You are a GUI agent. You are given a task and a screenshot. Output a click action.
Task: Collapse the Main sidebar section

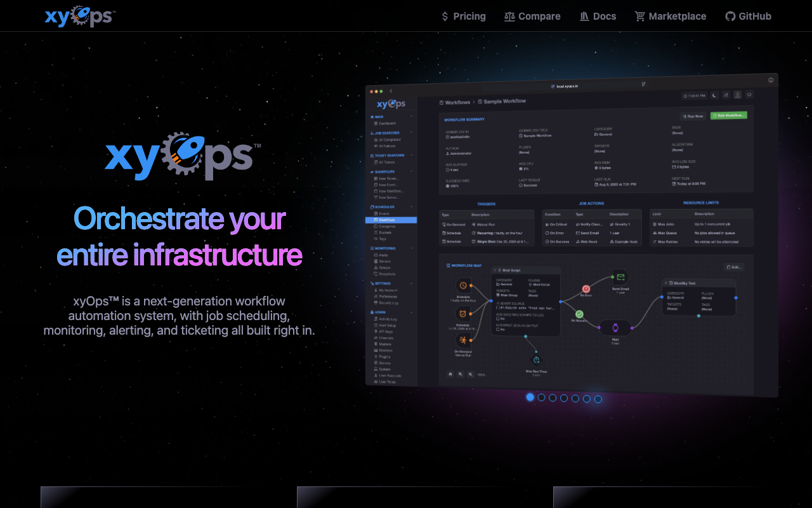click(x=411, y=116)
